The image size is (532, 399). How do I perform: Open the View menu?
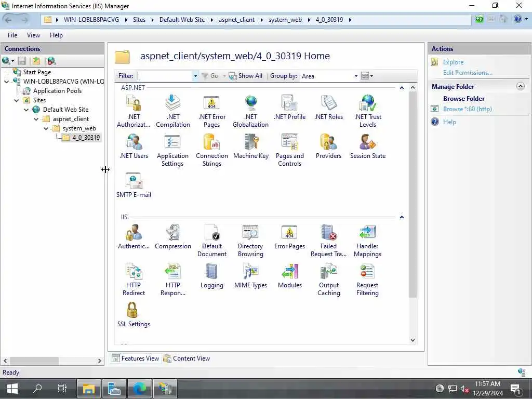click(33, 35)
